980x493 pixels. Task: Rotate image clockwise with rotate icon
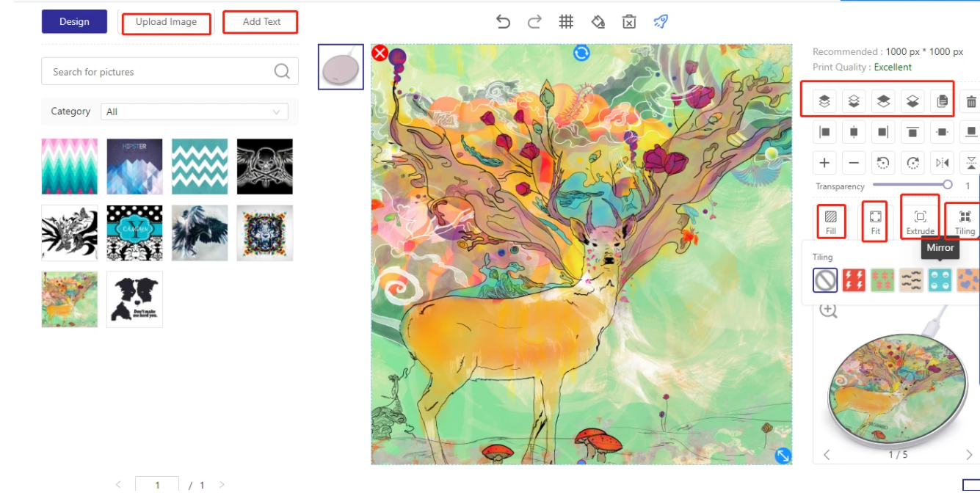click(x=912, y=163)
